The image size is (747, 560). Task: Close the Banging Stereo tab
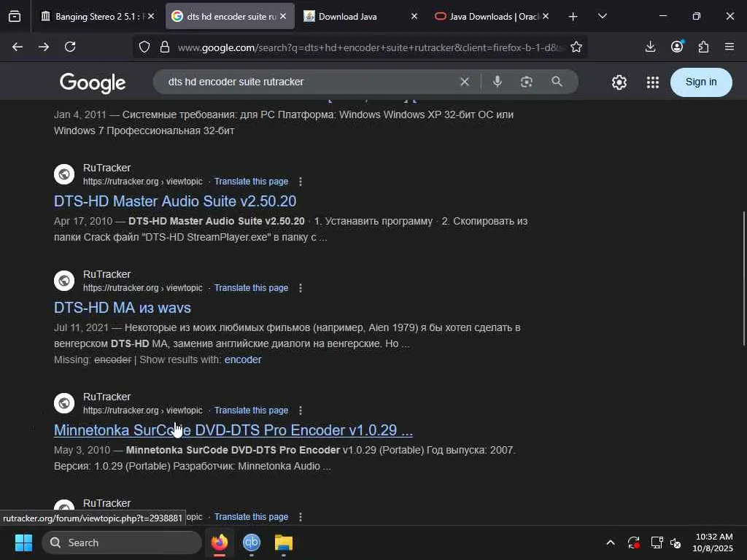[x=151, y=16]
